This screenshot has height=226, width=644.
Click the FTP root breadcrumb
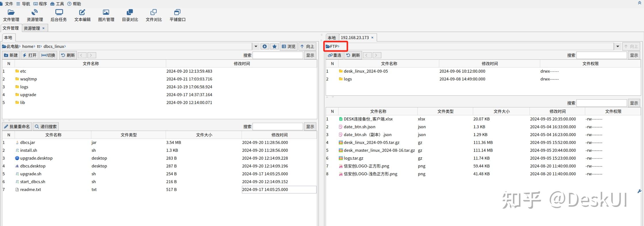click(334, 46)
